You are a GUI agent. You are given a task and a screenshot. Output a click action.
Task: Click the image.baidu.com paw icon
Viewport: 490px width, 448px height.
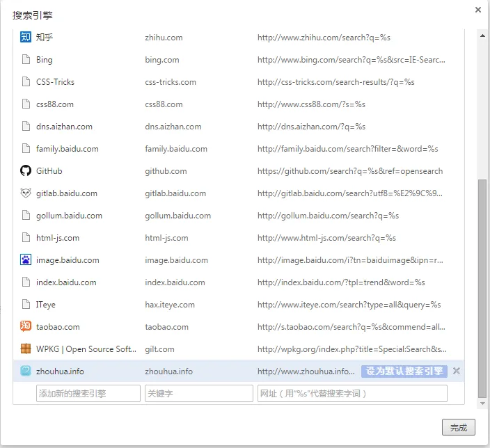[x=26, y=260]
